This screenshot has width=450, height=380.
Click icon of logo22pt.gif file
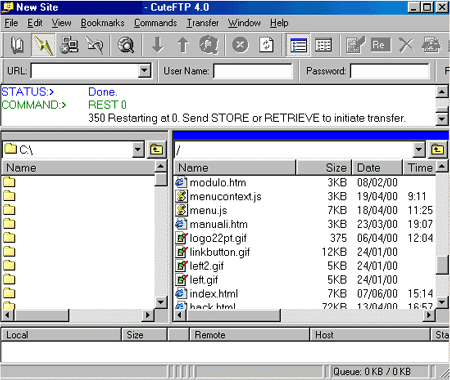[182, 238]
